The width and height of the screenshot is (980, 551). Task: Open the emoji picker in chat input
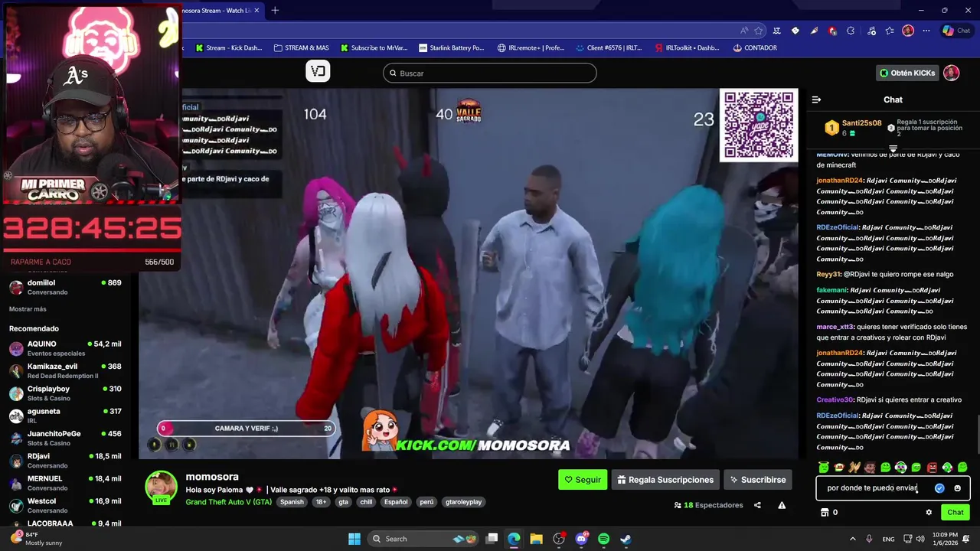(957, 488)
